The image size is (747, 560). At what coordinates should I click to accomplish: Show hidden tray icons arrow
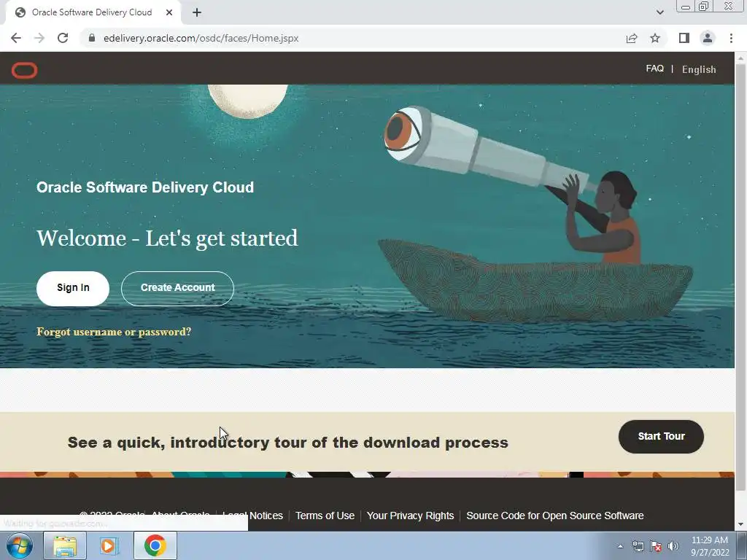[620, 546]
